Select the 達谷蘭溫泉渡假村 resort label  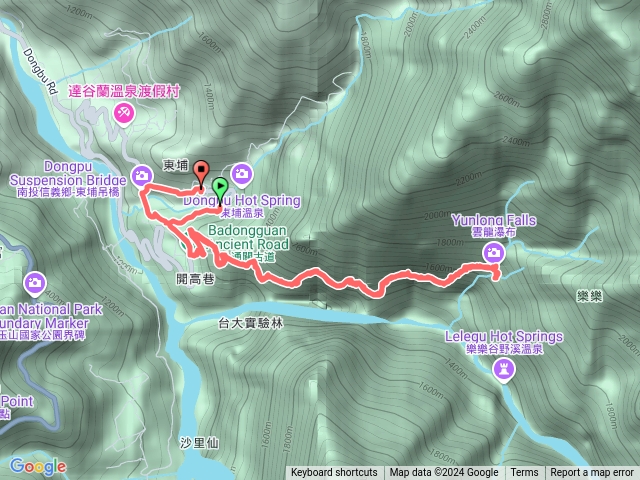point(124,91)
